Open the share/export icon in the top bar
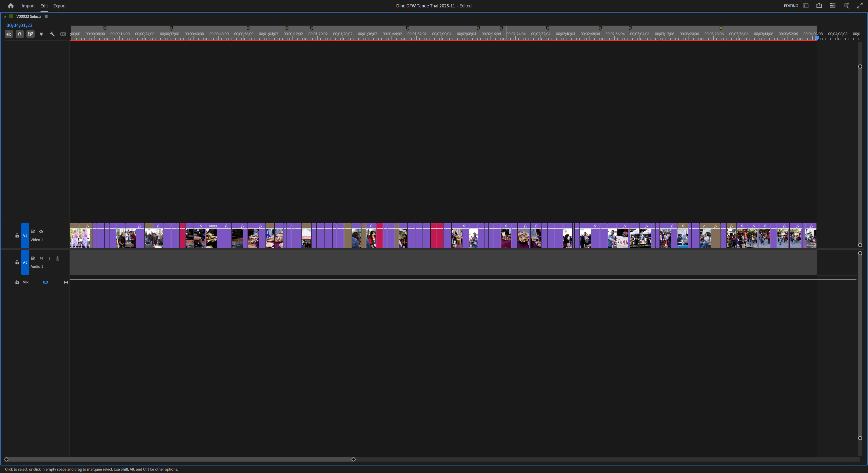Image resolution: width=868 pixels, height=473 pixels. [819, 6]
